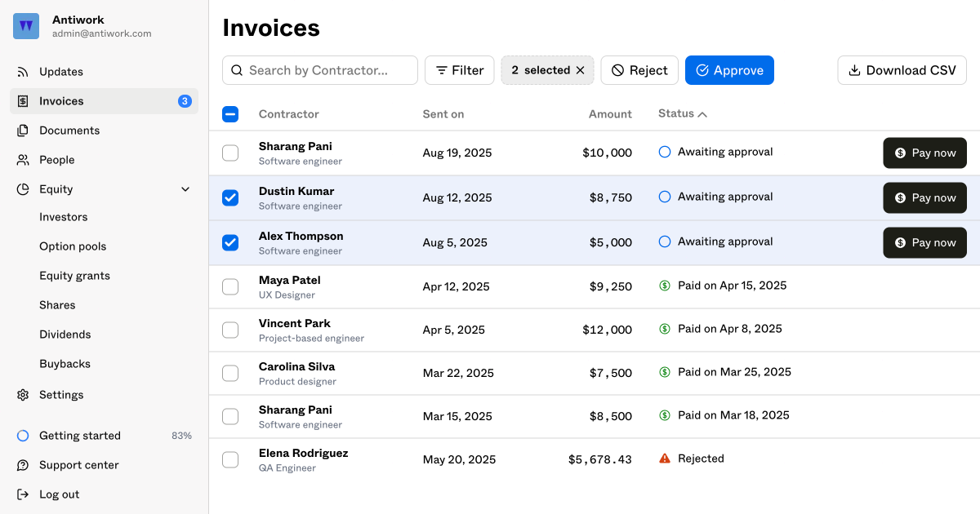Click the Log out arrow icon
Viewport: 980px width, 514px height.
(23, 494)
